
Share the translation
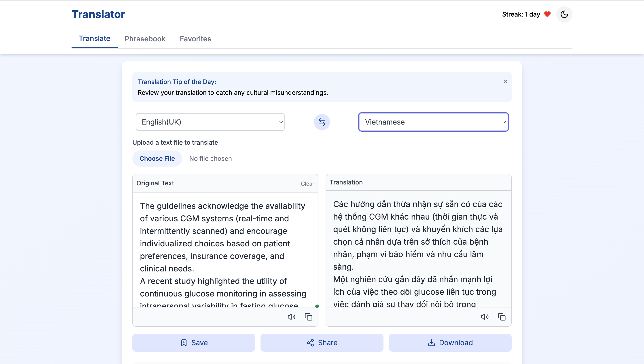coord(322,343)
